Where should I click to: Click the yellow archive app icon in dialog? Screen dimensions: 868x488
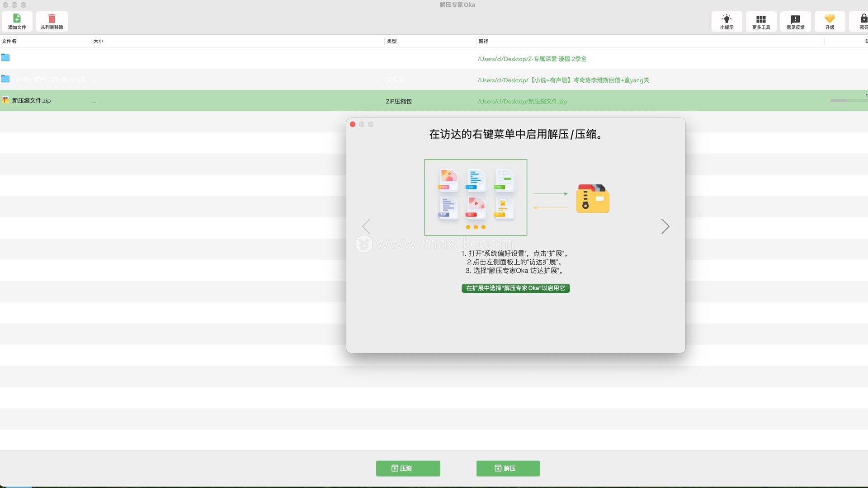point(592,198)
